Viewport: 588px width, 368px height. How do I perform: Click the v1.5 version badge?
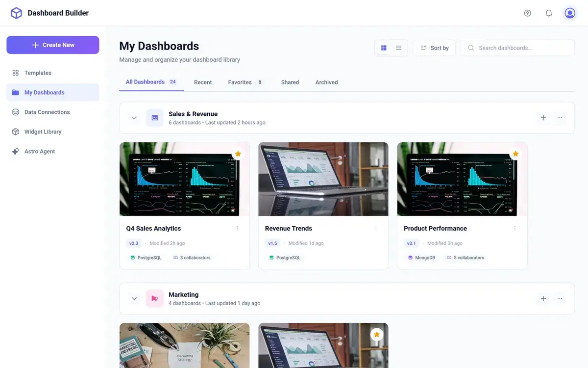click(272, 243)
